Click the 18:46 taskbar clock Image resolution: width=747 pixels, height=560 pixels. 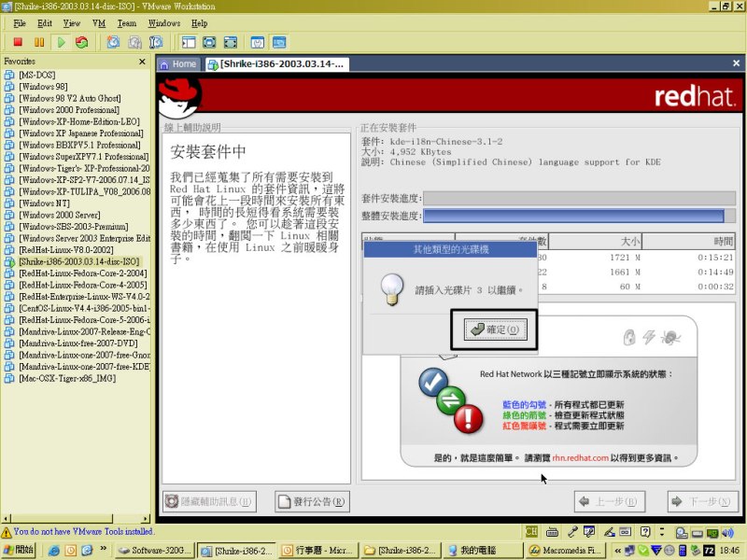[729, 551]
